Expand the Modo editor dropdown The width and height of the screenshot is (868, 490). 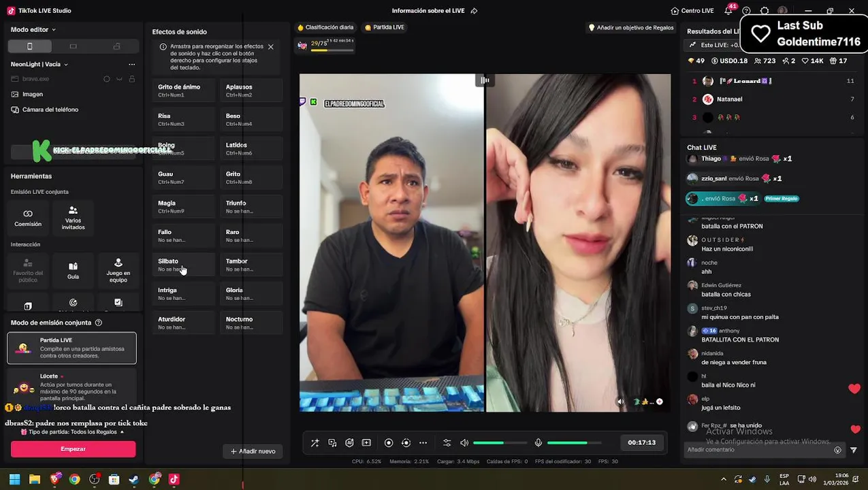[x=33, y=29]
